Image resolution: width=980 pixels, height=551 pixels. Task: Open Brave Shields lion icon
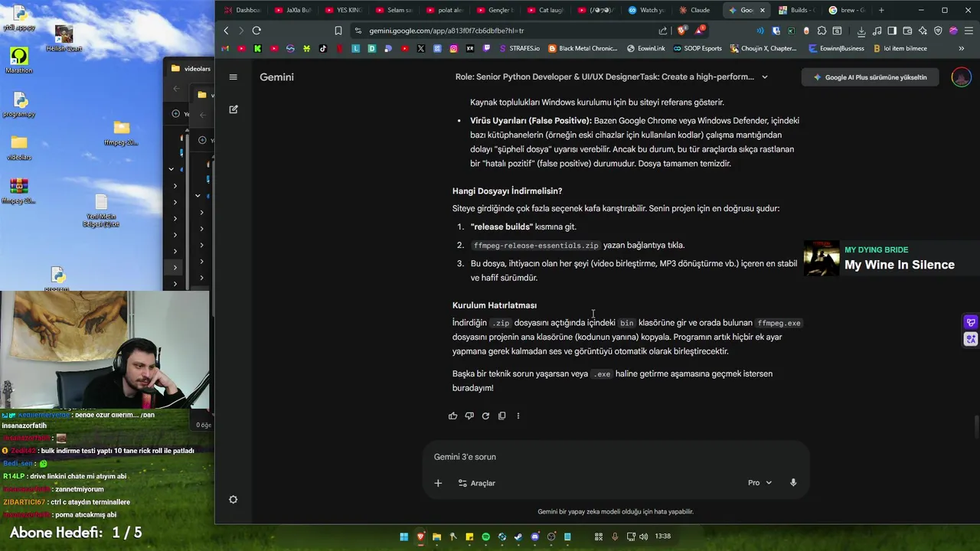pyautogui.click(x=681, y=31)
